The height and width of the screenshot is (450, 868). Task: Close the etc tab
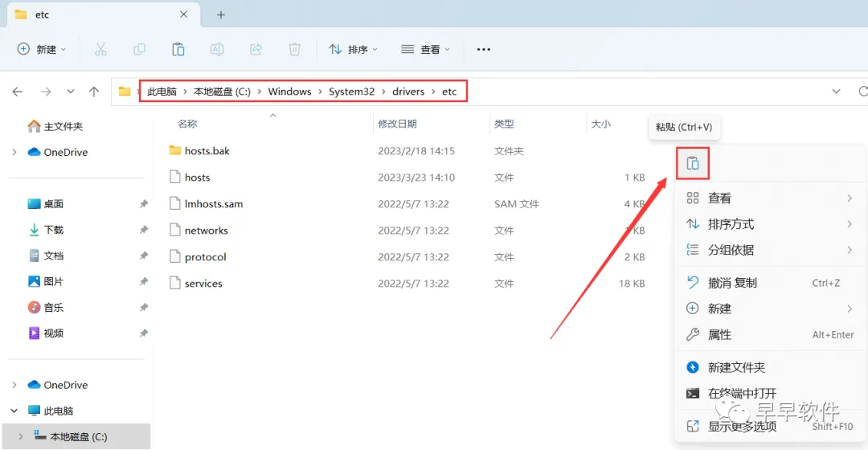point(184,14)
